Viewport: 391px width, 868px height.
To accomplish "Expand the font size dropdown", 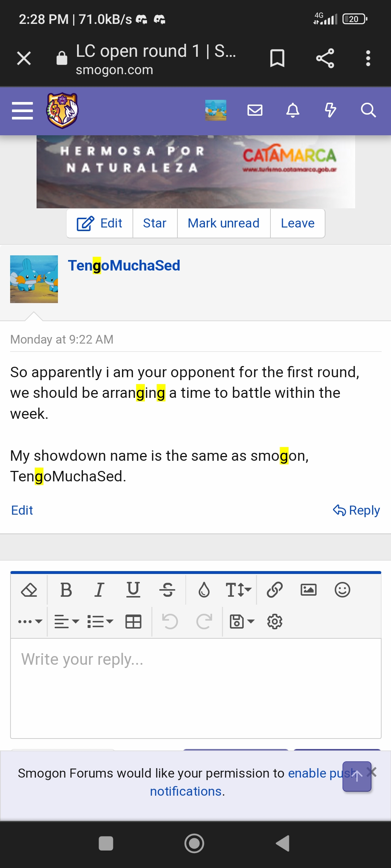I will 238,590.
